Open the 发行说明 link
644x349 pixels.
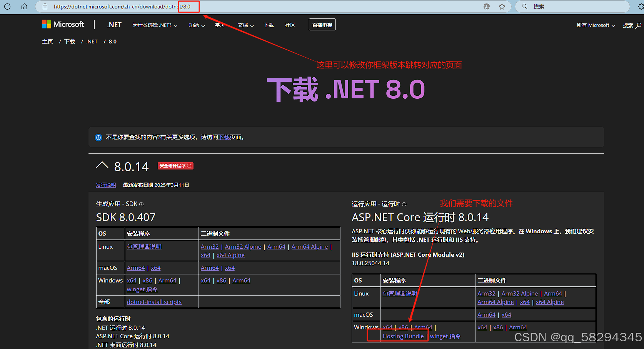pyautogui.click(x=106, y=185)
